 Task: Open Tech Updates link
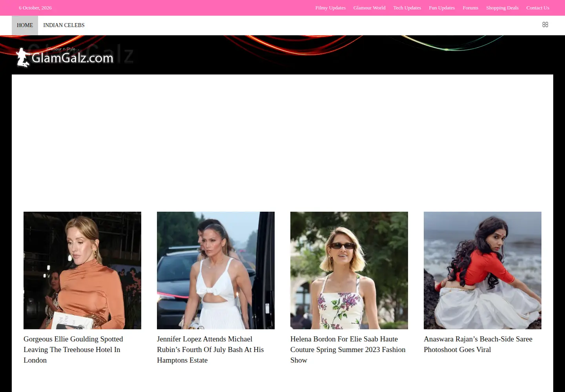tap(407, 8)
